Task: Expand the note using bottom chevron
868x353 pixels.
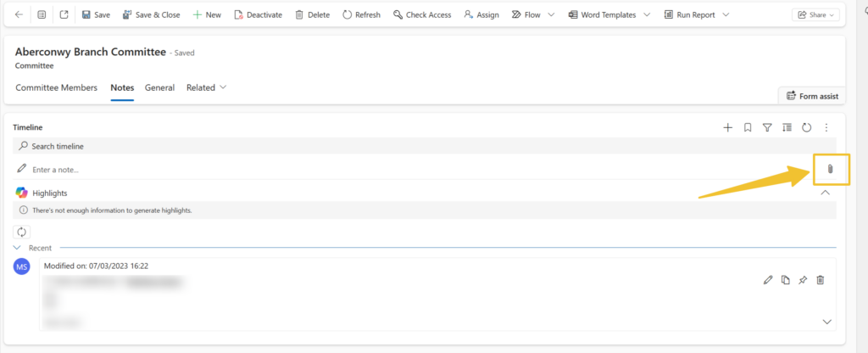Action: pos(826,322)
